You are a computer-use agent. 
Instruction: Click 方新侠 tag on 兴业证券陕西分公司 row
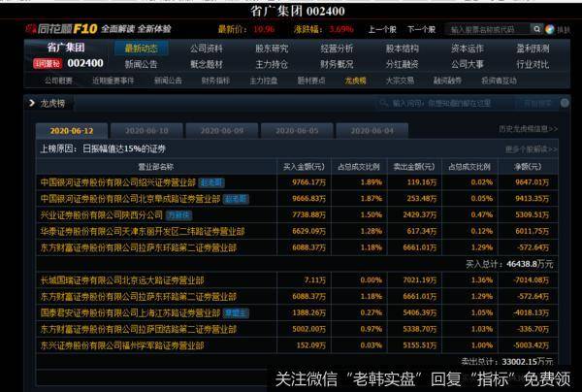pos(178,215)
